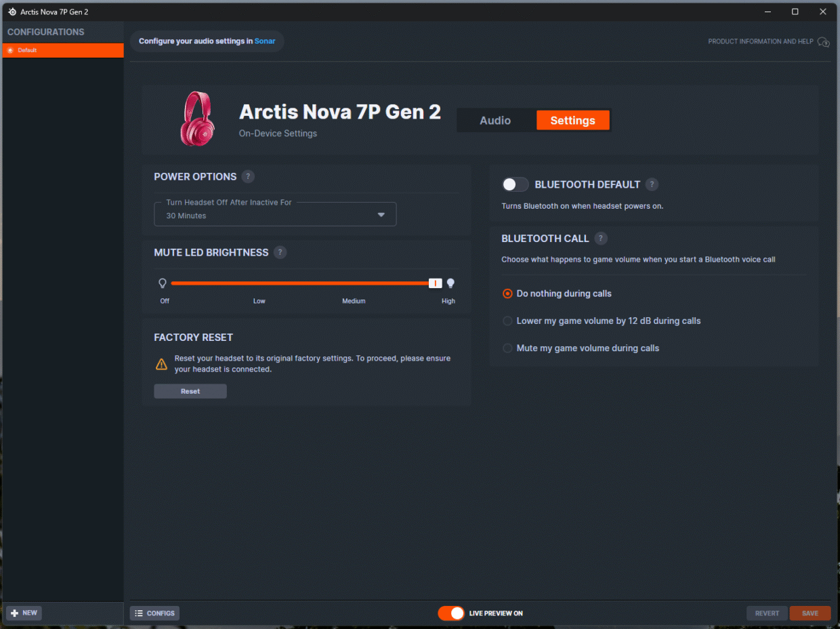This screenshot has height=629, width=840.
Task: Click the On-Device Settings subtitle
Action: [278, 134]
